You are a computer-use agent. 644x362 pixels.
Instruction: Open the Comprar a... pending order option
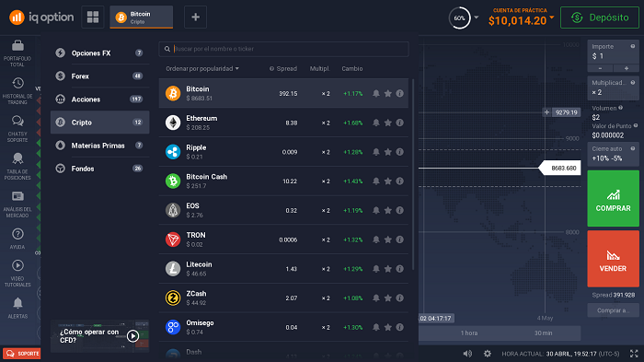[614, 310]
